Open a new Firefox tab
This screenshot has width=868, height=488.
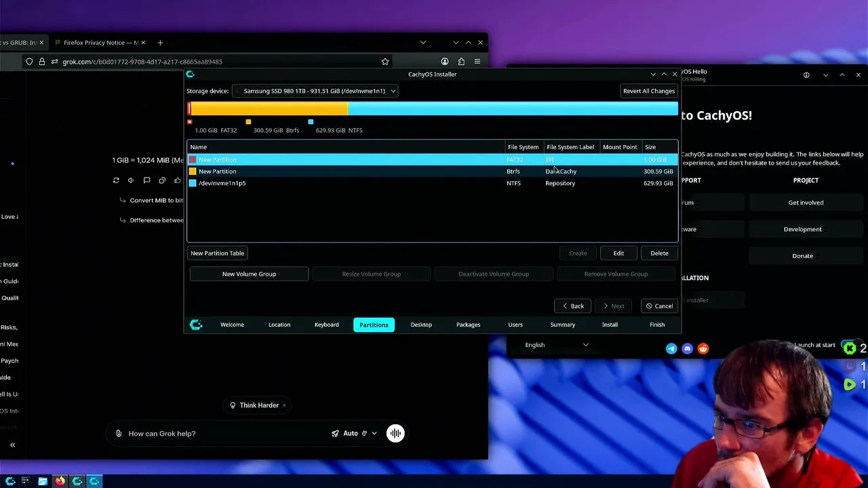[x=160, y=43]
